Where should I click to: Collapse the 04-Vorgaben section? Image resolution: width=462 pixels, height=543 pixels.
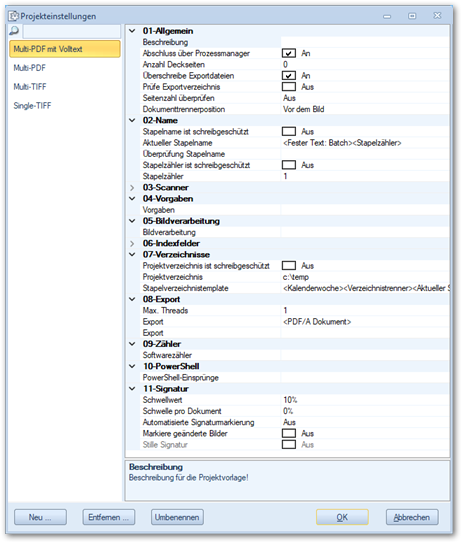[x=132, y=199]
